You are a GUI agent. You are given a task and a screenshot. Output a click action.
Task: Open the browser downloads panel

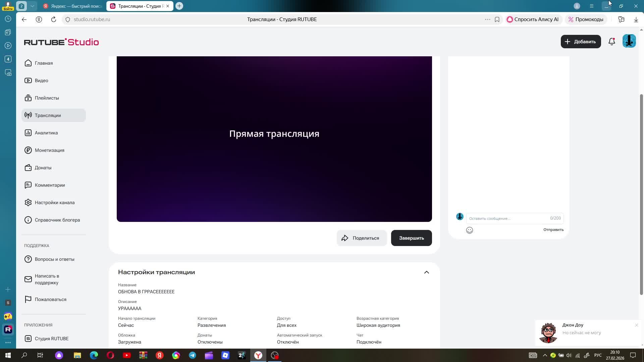tap(636, 19)
